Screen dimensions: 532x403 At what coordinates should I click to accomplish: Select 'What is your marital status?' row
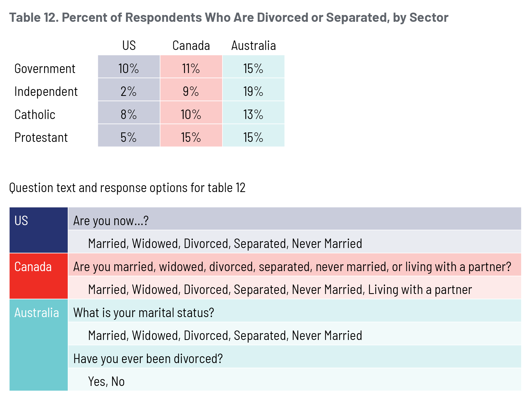(x=144, y=313)
